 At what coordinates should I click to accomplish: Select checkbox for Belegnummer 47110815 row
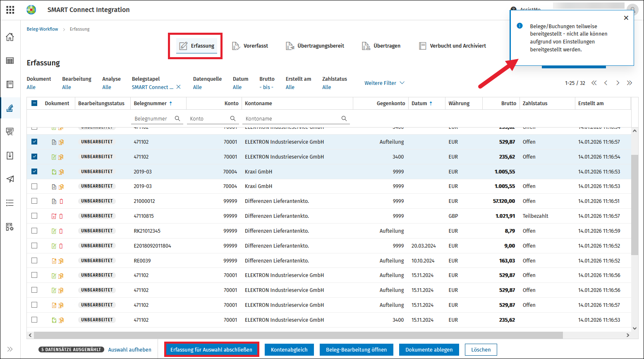34,216
